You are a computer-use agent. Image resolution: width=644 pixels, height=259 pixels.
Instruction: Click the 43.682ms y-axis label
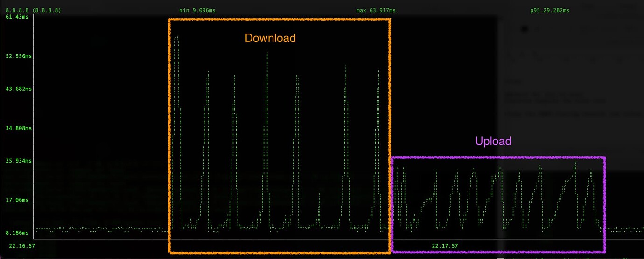pos(19,89)
